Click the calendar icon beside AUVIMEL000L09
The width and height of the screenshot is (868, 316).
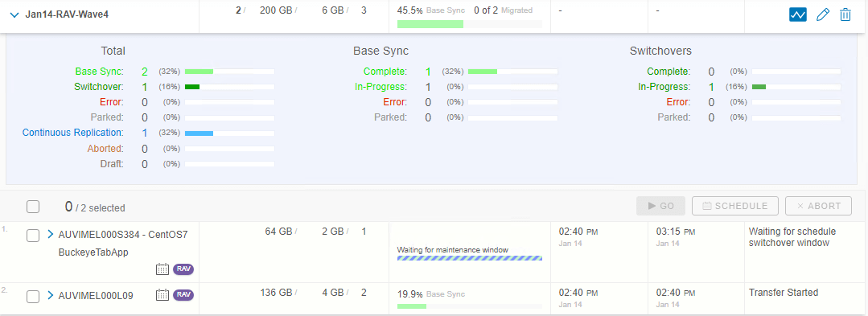162,295
